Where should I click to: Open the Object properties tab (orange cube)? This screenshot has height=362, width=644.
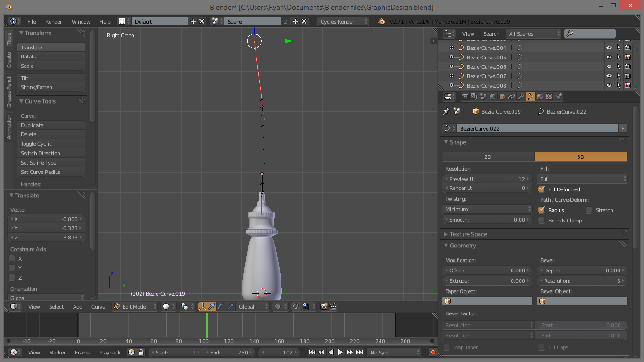[x=502, y=97]
